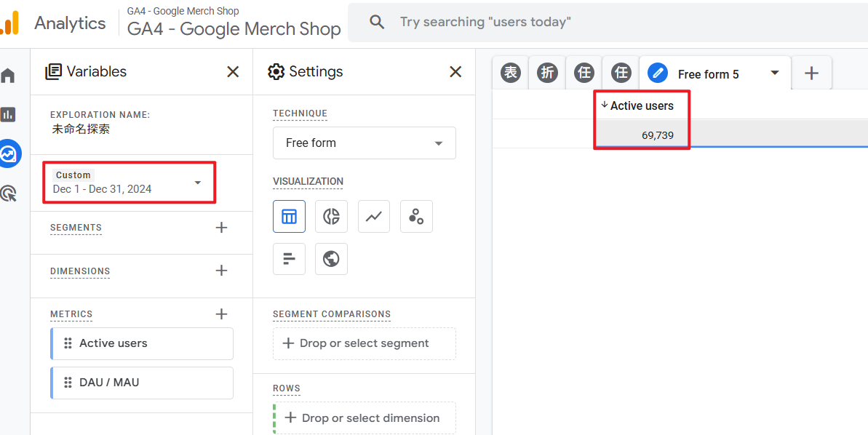The image size is (868, 435).
Task: Click the search magnifier icon
Action: tap(377, 22)
